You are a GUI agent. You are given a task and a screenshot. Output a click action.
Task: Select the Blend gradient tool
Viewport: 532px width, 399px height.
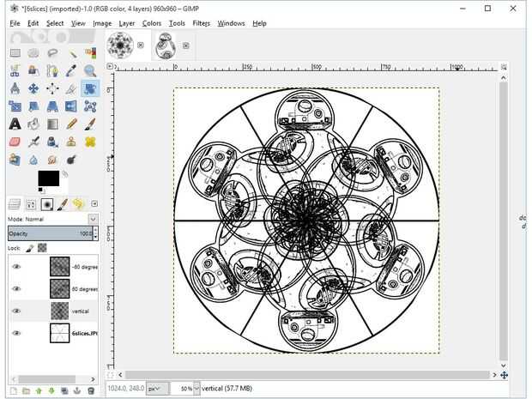tap(52, 124)
